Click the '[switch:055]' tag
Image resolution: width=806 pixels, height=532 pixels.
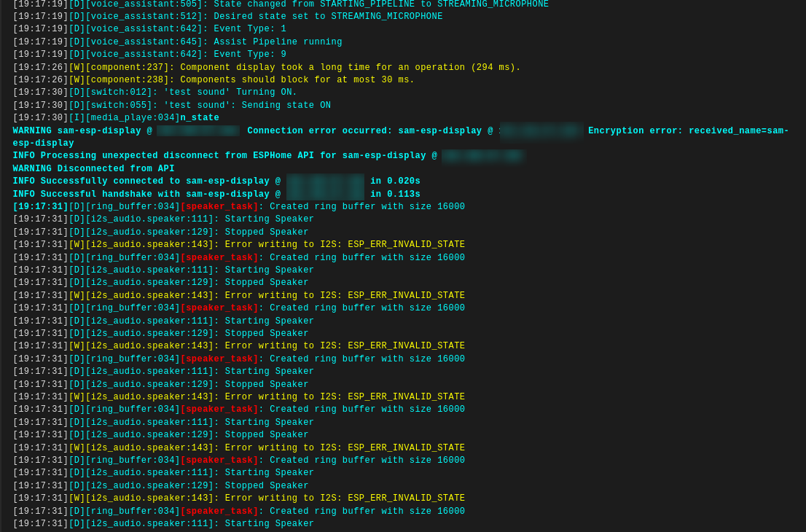[x=121, y=106]
